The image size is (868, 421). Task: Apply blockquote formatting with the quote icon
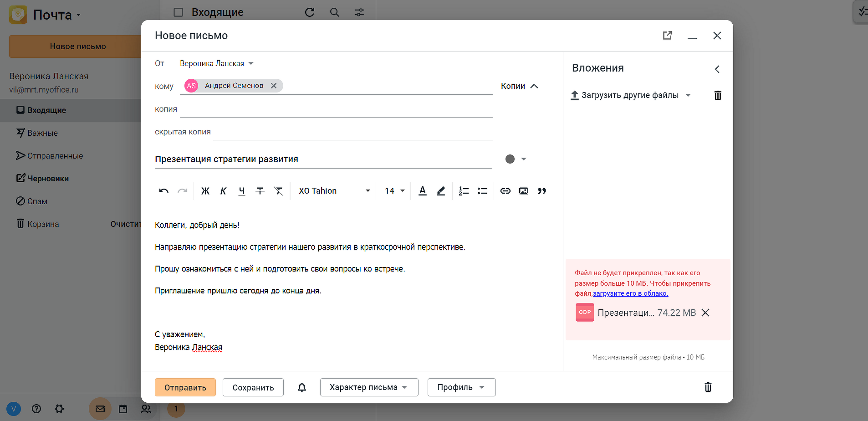point(542,191)
